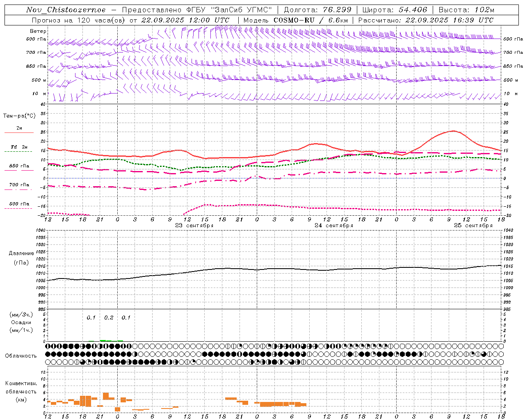Click the Конвективн. label

[x=21, y=383]
